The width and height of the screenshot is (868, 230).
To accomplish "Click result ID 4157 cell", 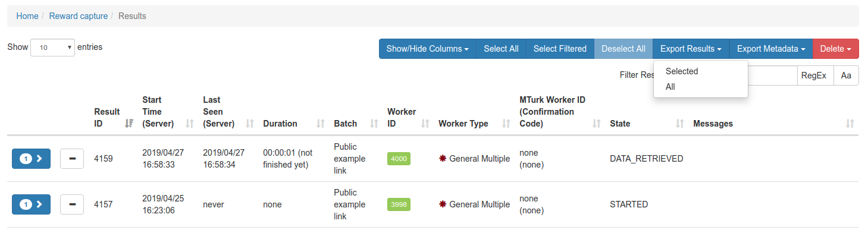I will tap(104, 204).
